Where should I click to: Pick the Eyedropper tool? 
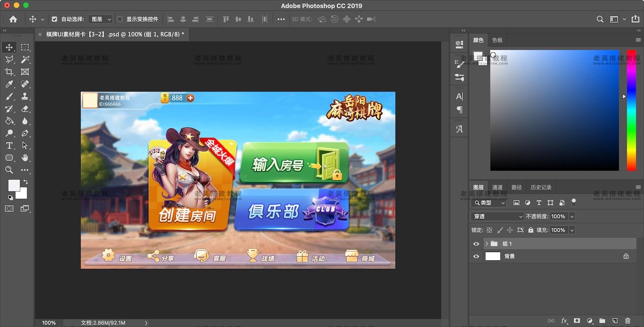point(9,84)
